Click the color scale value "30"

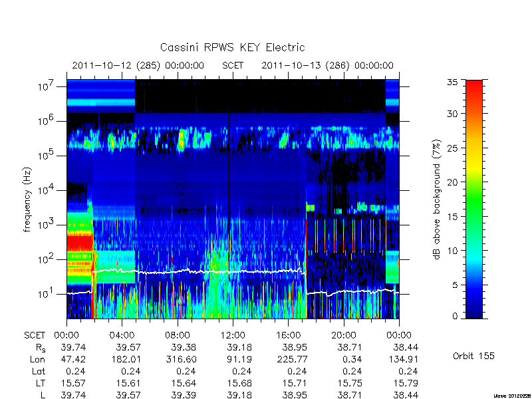(452, 114)
